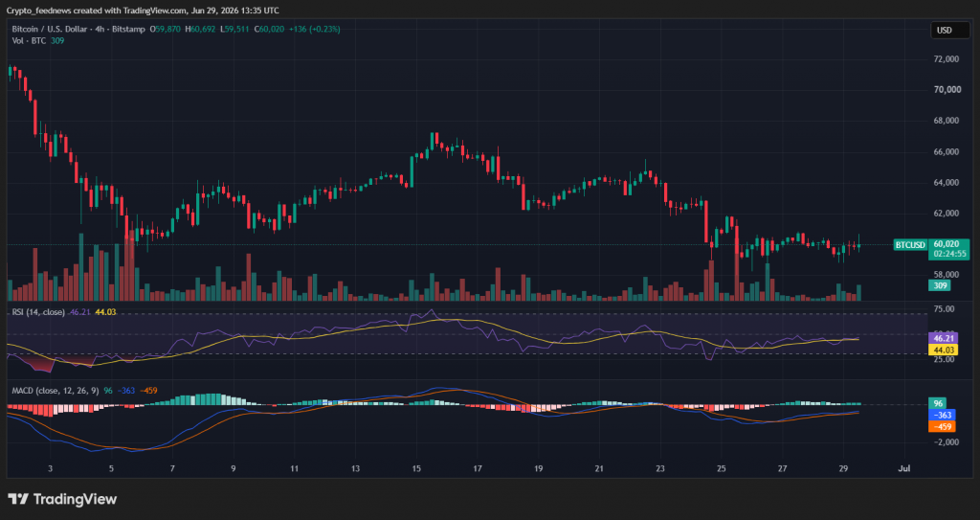Click the RSI (14, close) indicator label
Image resolution: width=980 pixels, height=520 pixels.
pos(38,311)
